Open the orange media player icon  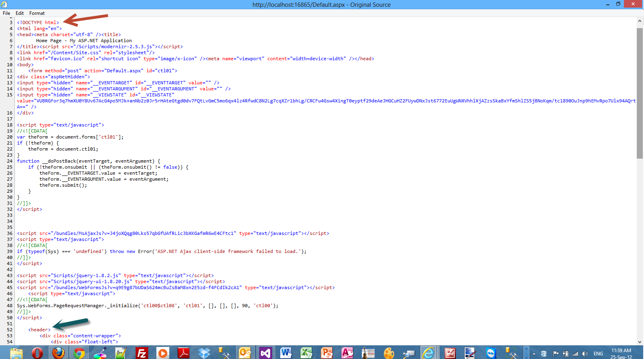point(162,353)
